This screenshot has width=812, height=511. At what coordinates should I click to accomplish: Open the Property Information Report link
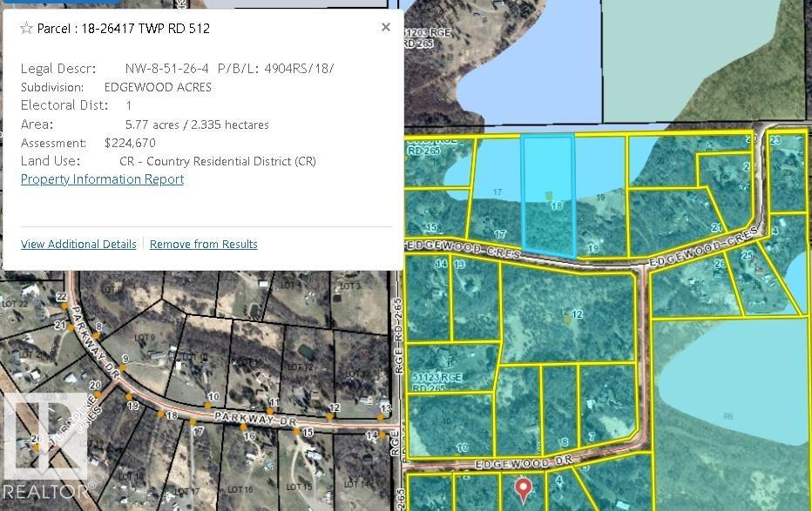click(x=102, y=179)
